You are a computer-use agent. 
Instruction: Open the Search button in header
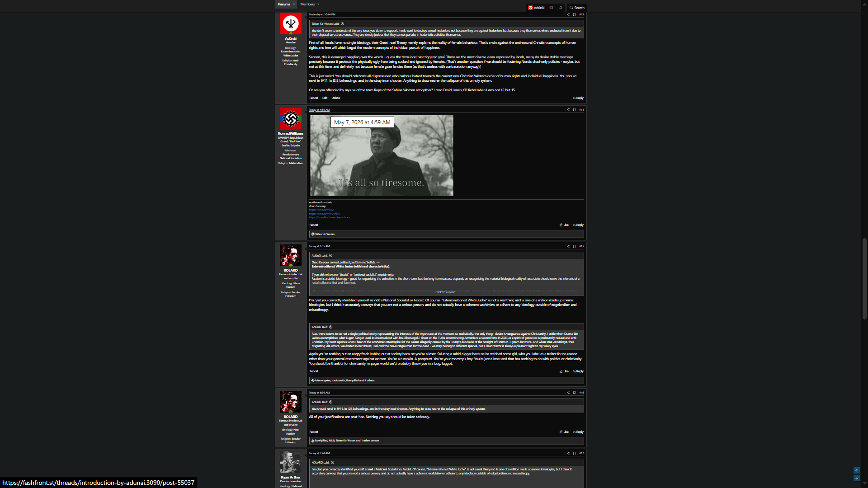pos(577,8)
